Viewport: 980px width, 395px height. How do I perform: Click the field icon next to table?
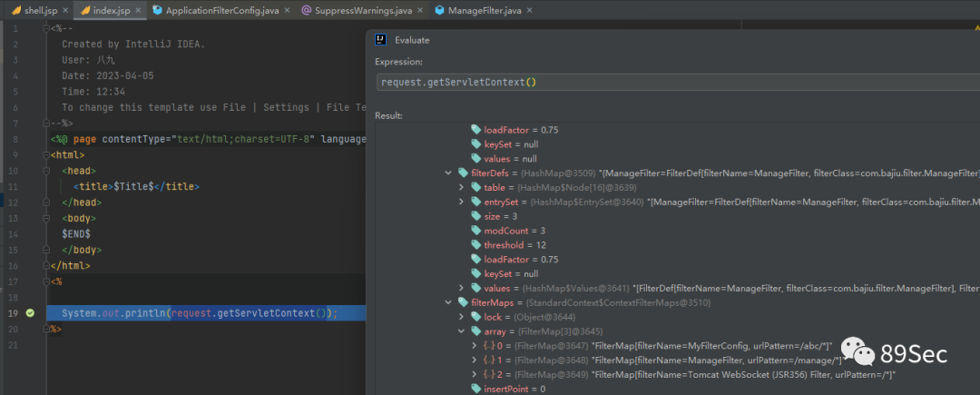pyautogui.click(x=476, y=187)
